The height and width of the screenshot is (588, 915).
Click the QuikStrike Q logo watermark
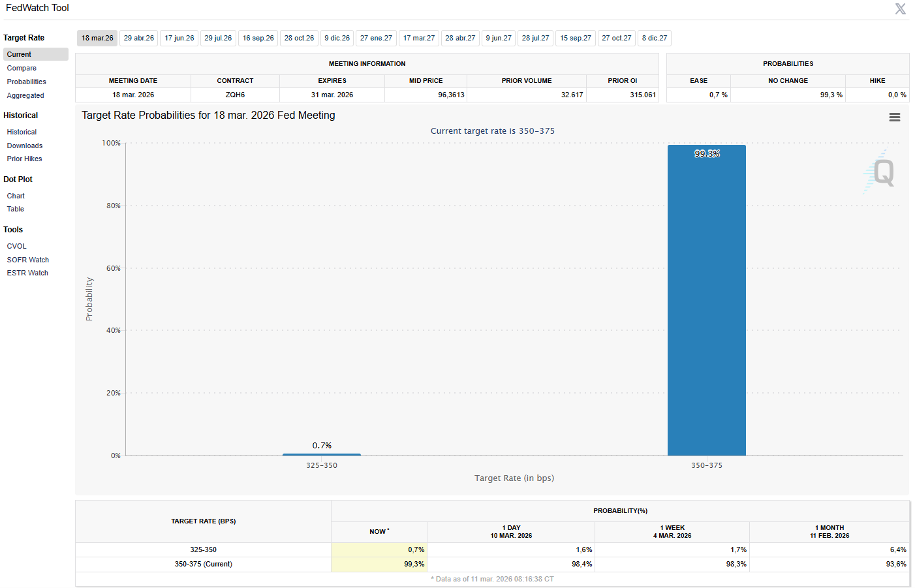(x=882, y=173)
